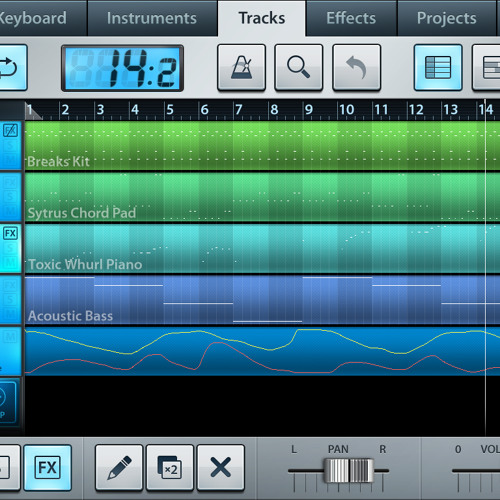Viewport: 500px width, 500px height.
Task: Select the Acoustic Bass track clip
Action: point(262,299)
